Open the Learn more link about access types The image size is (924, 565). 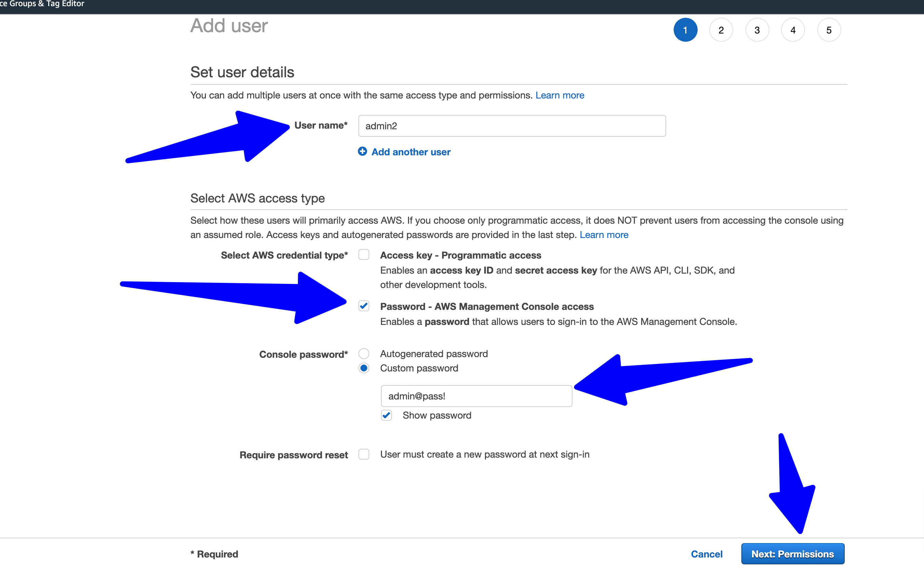[x=604, y=235]
